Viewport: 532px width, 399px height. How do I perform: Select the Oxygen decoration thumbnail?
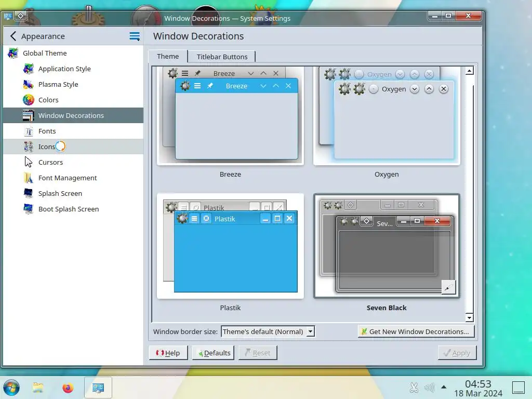click(387, 116)
